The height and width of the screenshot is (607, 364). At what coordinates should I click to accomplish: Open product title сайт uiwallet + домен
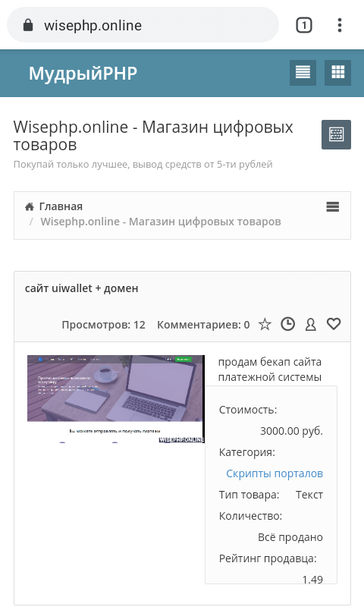click(82, 288)
